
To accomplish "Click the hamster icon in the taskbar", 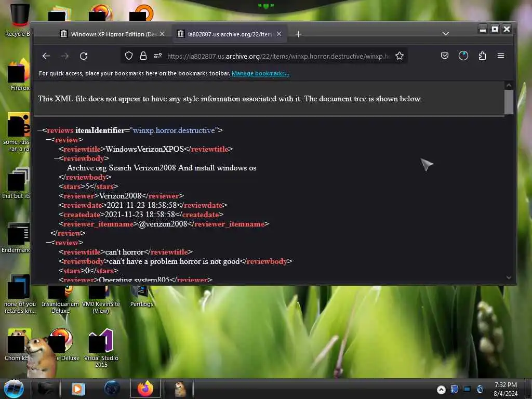I will (179, 389).
